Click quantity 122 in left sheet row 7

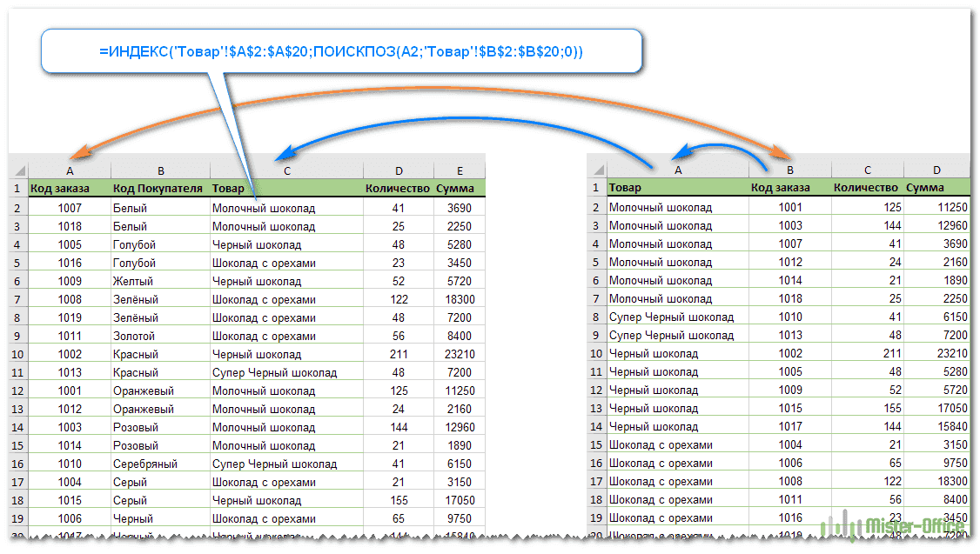coord(399,299)
